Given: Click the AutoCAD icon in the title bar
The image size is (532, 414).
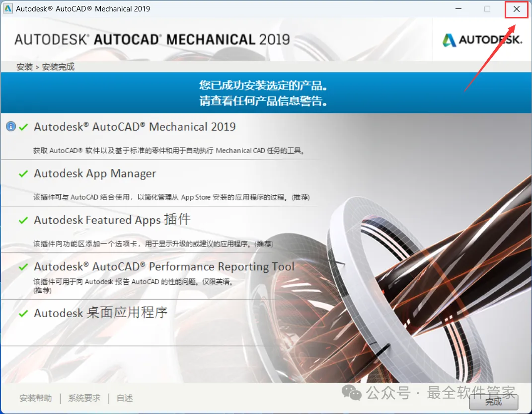Looking at the screenshot, I should [x=7, y=9].
